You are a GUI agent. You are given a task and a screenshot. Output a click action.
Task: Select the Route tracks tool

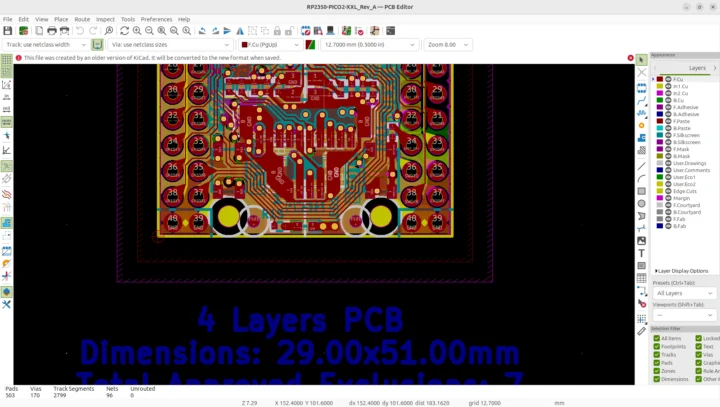641,101
